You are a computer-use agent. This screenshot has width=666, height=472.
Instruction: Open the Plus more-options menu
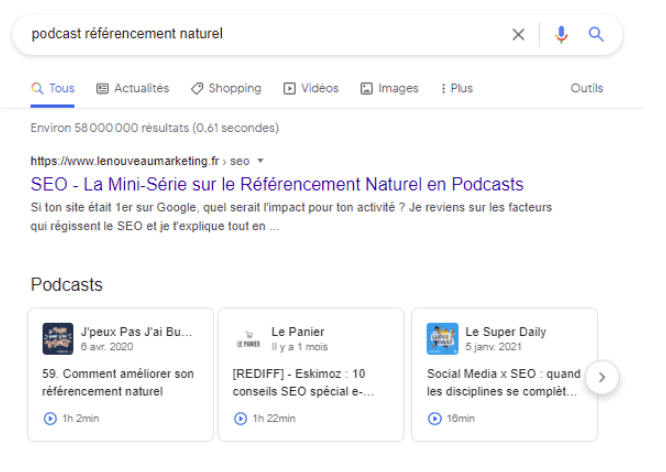pos(457,88)
